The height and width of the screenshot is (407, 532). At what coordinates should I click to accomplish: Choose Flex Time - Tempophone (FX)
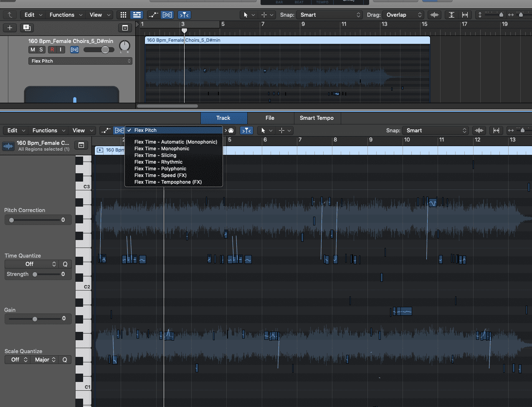pyautogui.click(x=174, y=182)
